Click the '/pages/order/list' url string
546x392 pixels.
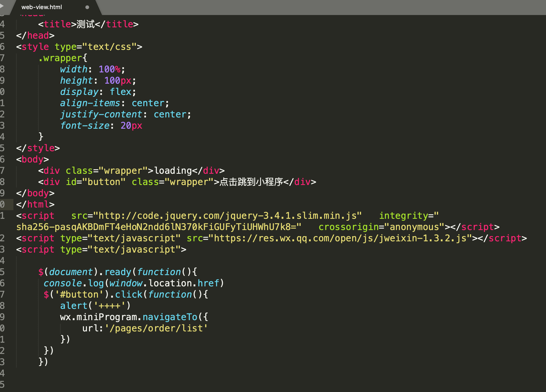click(156, 328)
